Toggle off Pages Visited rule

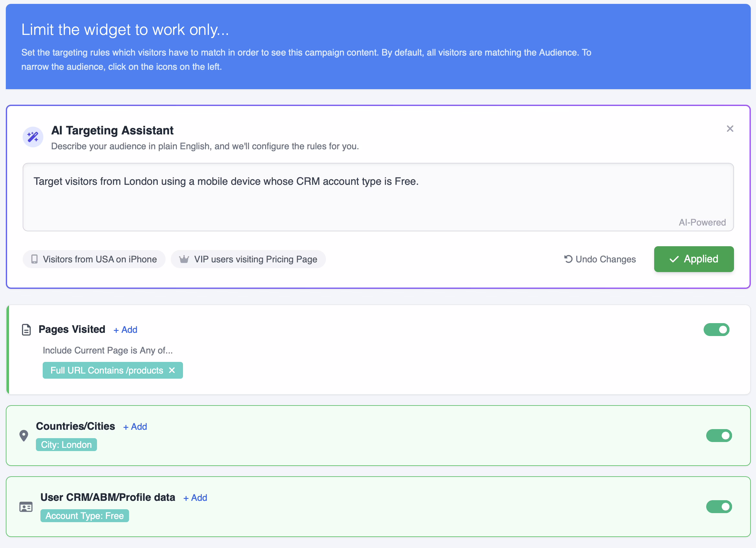[x=716, y=330]
